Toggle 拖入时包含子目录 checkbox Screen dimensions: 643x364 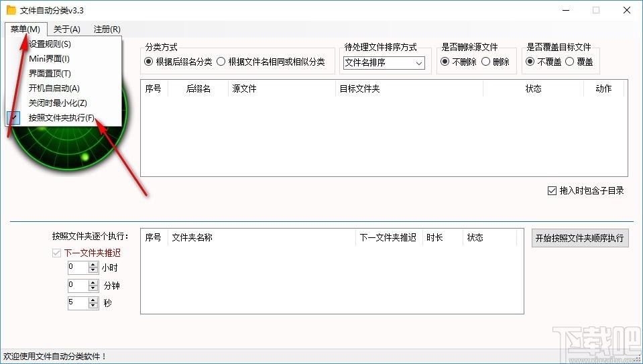tap(585, 190)
